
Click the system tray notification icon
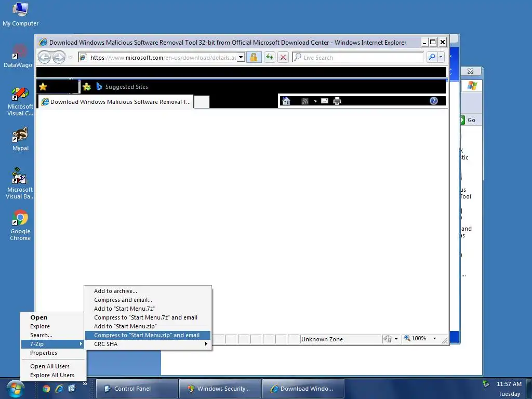point(486,384)
